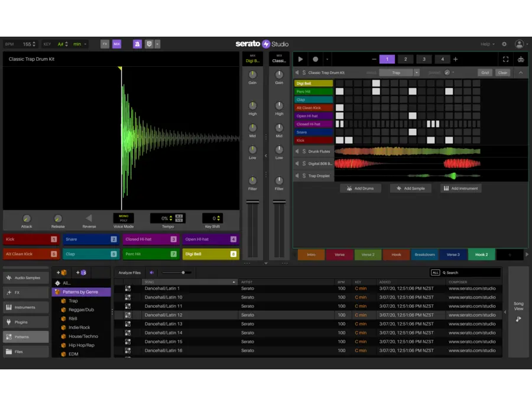Click Add Sample button
Image resolution: width=532 pixels, height=406 pixels.
[411, 189]
